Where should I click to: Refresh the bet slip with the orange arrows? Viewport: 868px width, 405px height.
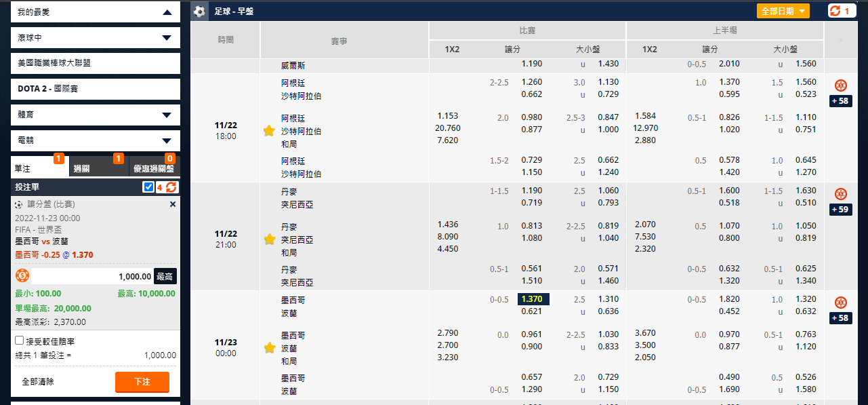[171, 187]
